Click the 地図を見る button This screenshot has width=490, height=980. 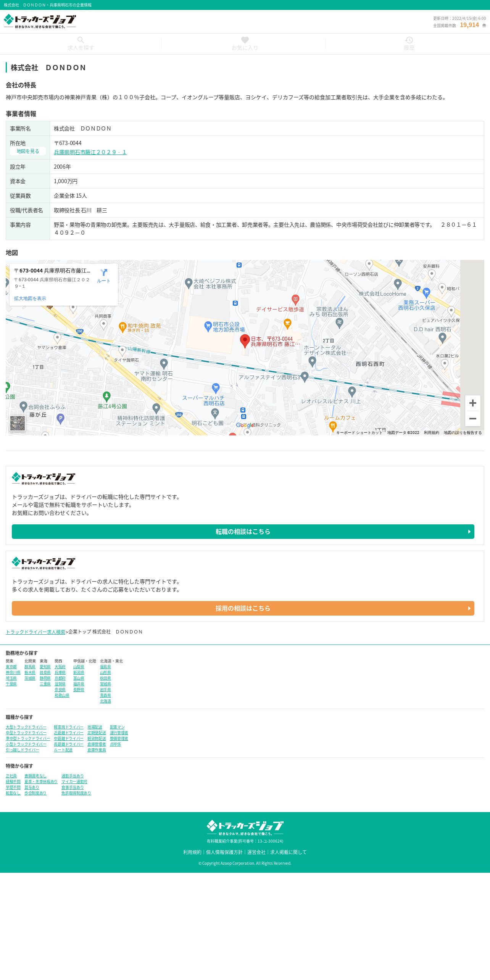click(28, 151)
